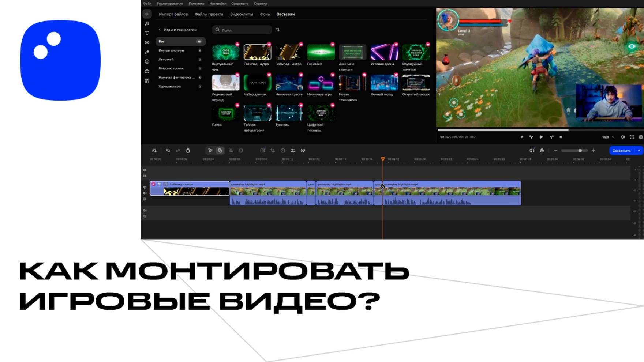Click the undo icon in the toolbar

point(168,151)
